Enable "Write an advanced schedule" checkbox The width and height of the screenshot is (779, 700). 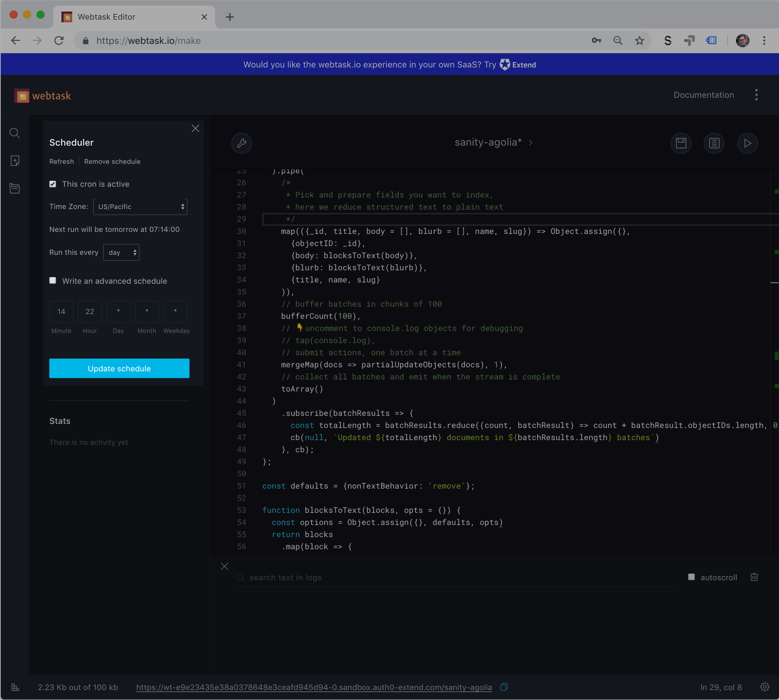(x=53, y=280)
